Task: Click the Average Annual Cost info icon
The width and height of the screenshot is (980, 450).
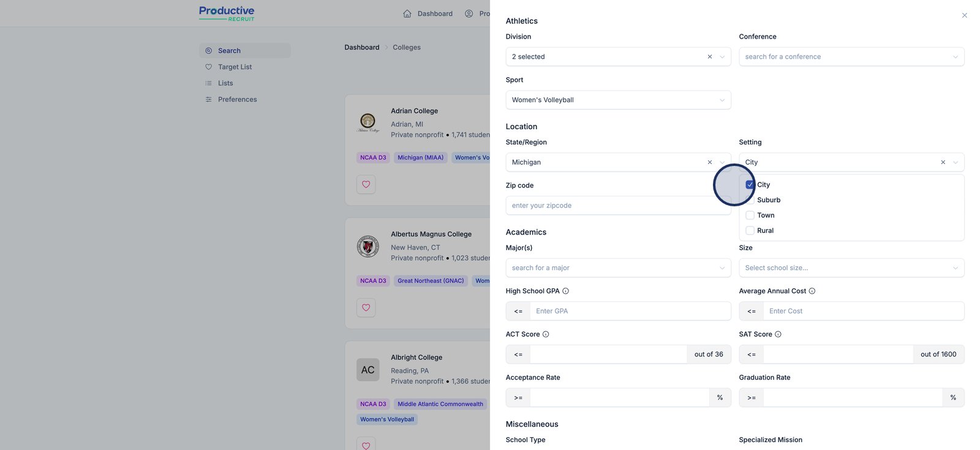Action: point(812,291)
